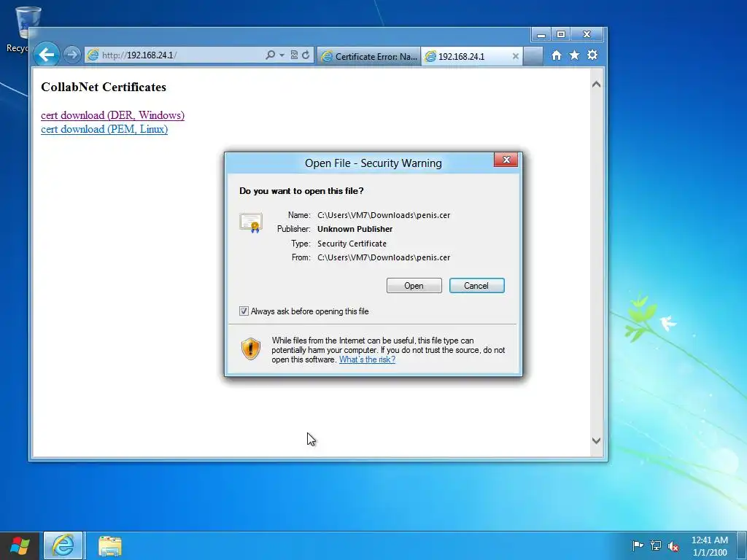The height and width of the screenshot is (560, 747).
Task: Click the Unknown Publisher text
Action: pos(355,229)
